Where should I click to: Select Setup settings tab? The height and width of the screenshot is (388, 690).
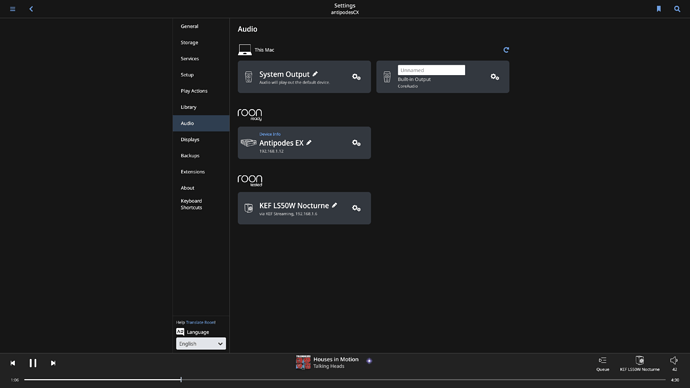pyautogui.click(x=201, y=75)
